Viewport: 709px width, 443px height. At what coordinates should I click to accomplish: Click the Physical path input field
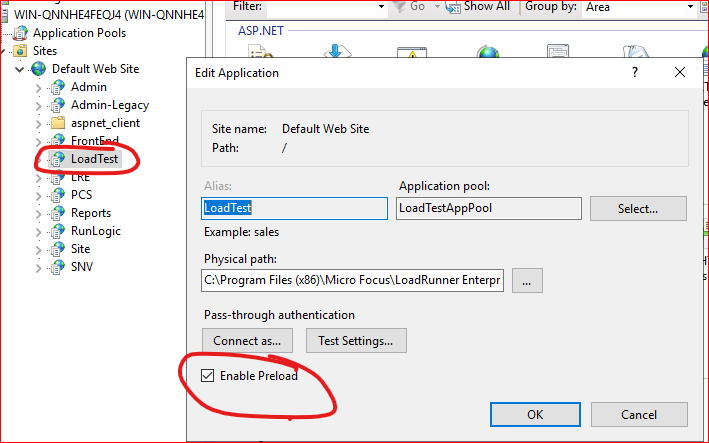click(352, 280)
